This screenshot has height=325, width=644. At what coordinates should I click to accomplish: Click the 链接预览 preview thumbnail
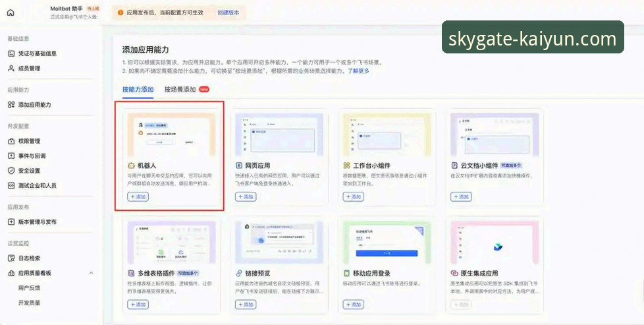[279, 243]
